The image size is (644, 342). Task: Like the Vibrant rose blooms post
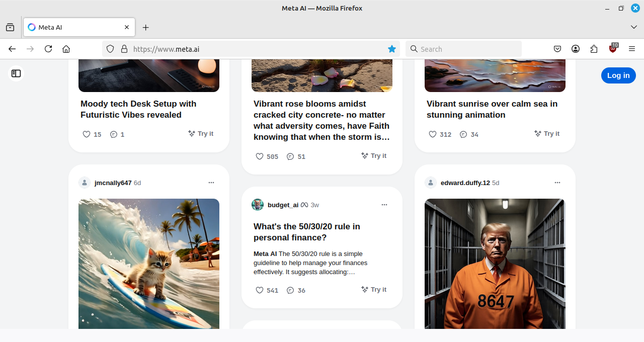tap(260, 156)
